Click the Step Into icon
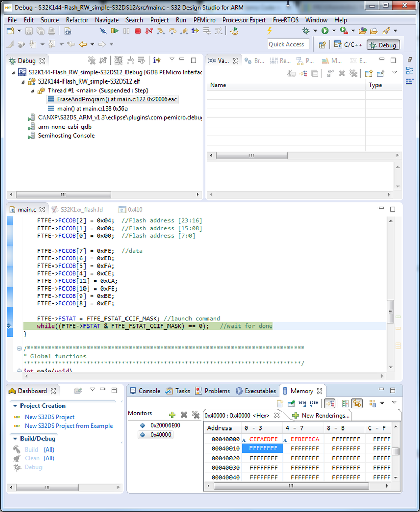420x512 pixels. tap(160, 31)
